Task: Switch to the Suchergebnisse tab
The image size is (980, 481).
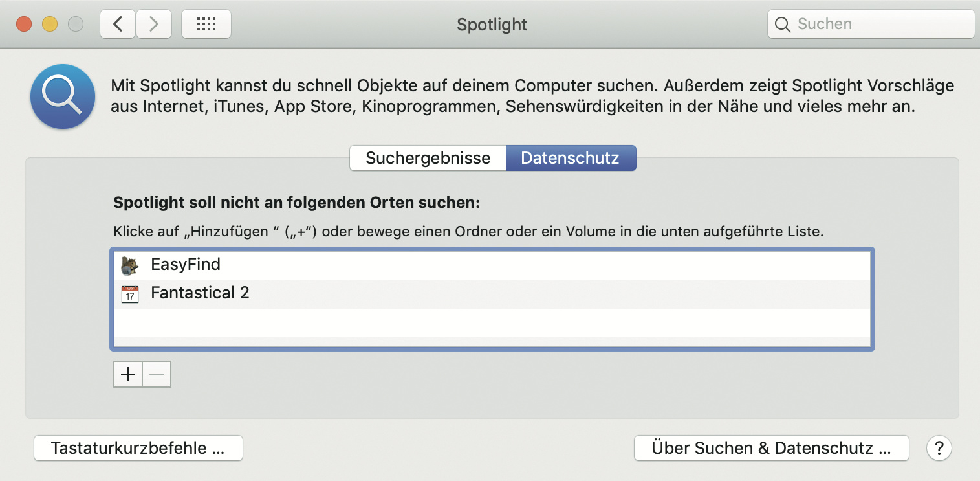Action: pos(428,158)
